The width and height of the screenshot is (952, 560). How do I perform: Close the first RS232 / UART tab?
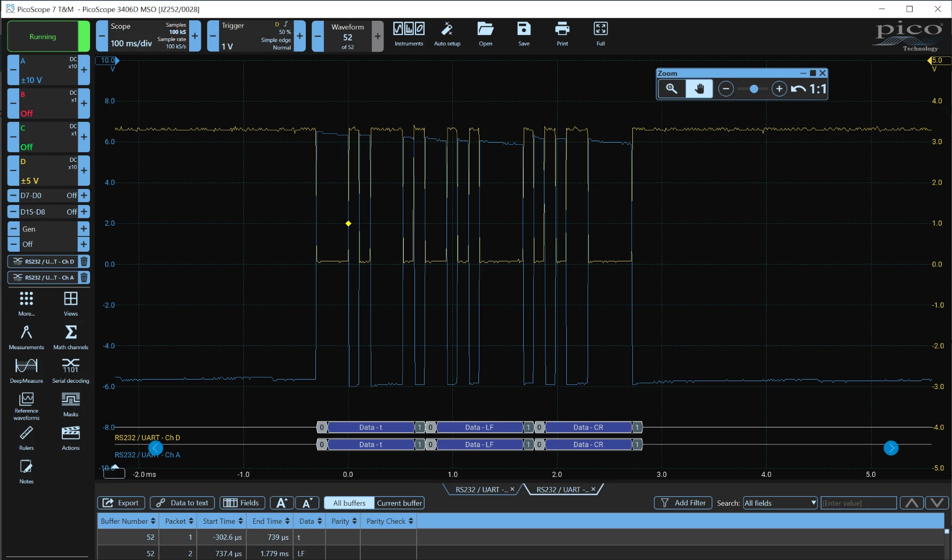point(512,489)
